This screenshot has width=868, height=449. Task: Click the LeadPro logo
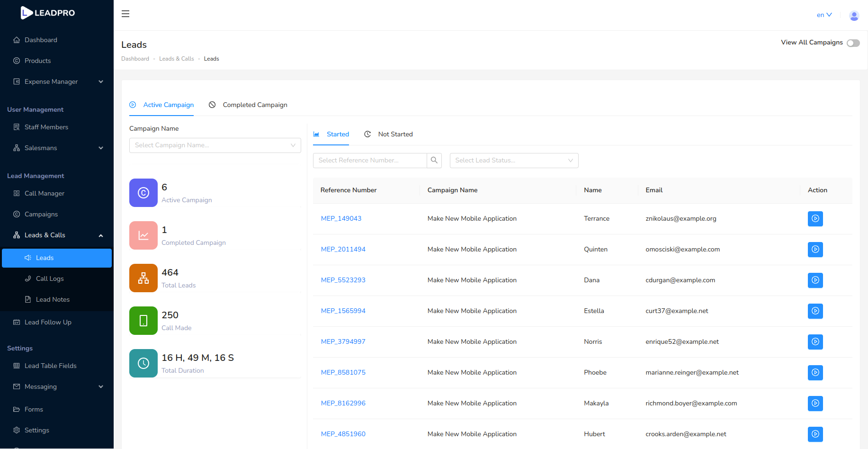coord(48,13)
